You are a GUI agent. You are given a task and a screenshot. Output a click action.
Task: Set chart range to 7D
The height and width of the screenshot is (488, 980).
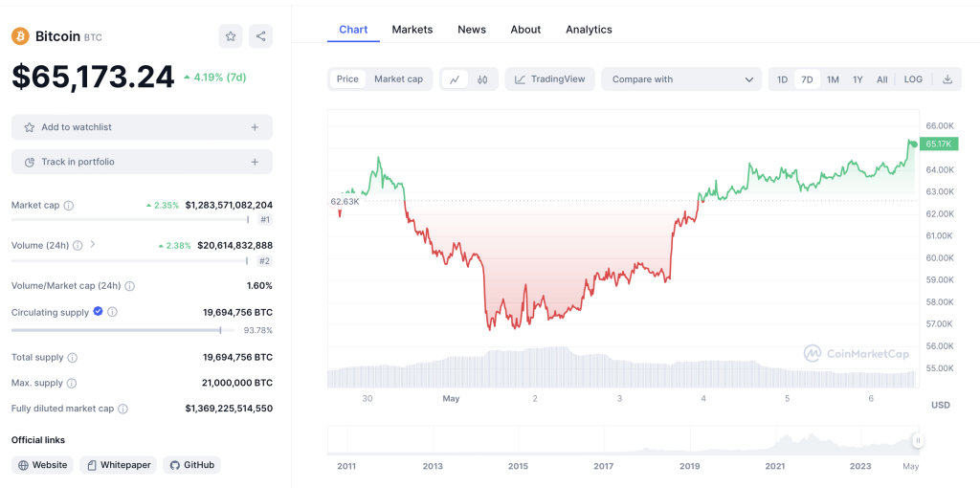tap(807, 79)
